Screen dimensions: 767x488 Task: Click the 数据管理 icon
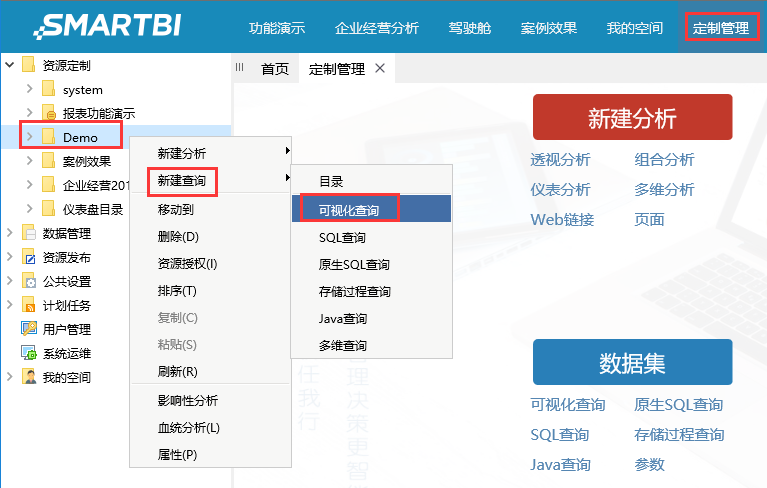(x=29, y=233)
